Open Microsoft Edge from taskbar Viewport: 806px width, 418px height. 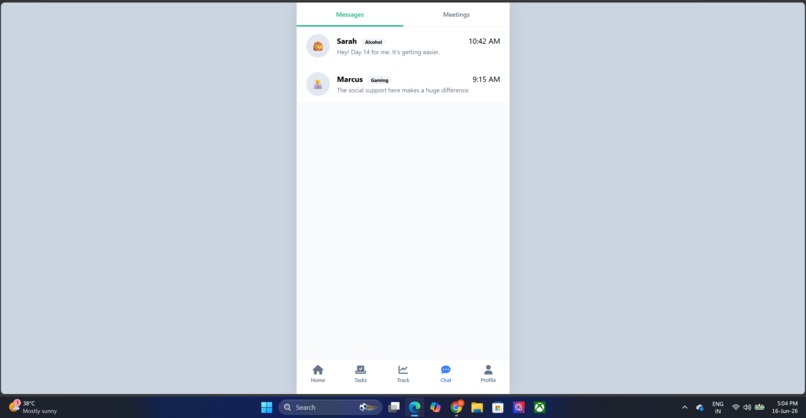tap(414, 407)
